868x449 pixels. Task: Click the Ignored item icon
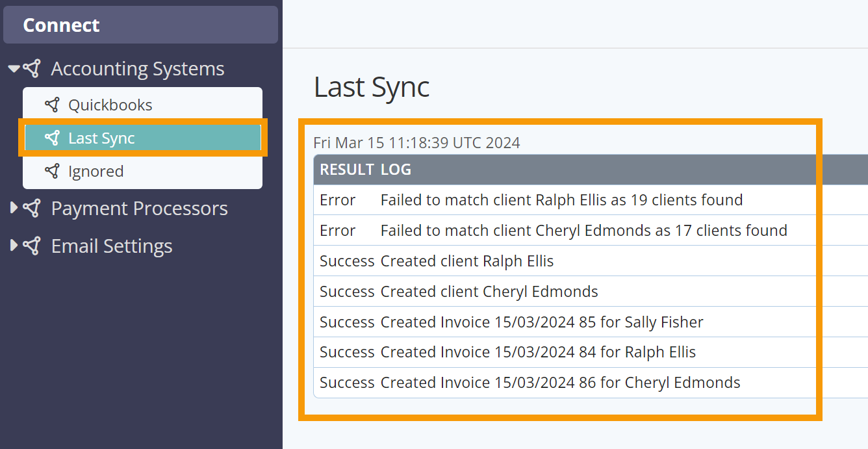pos(52,171)
